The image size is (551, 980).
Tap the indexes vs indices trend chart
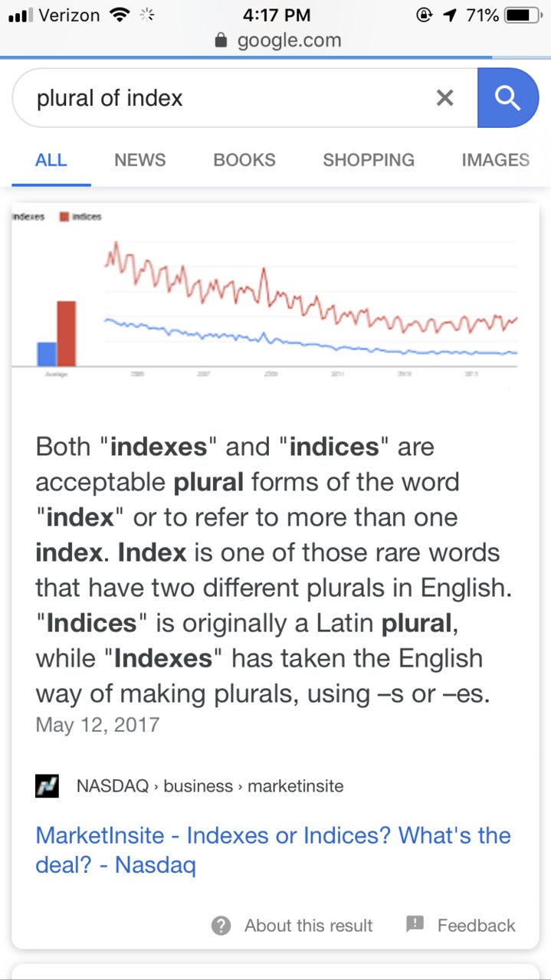265,294
